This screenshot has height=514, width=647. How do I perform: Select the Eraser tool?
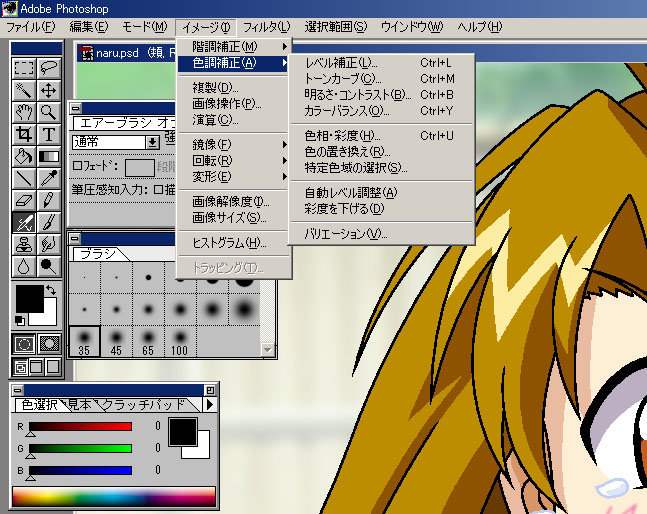[x=24, y=200]
